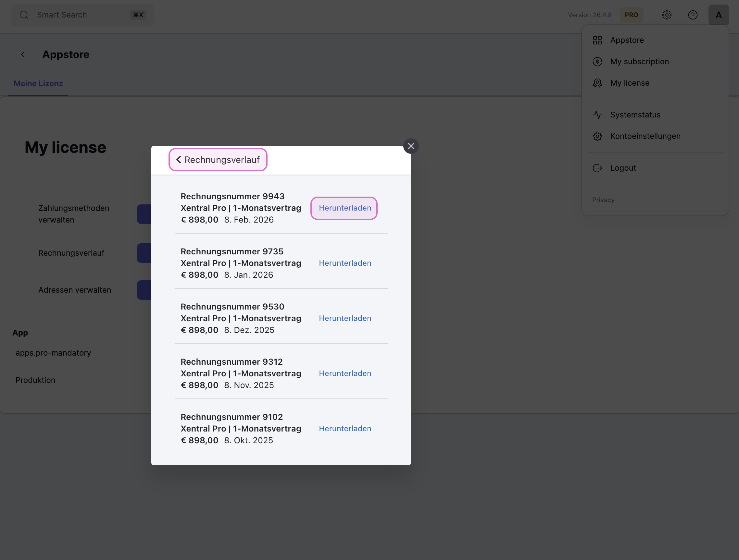Click the My license badge icon

click(597, 83)
